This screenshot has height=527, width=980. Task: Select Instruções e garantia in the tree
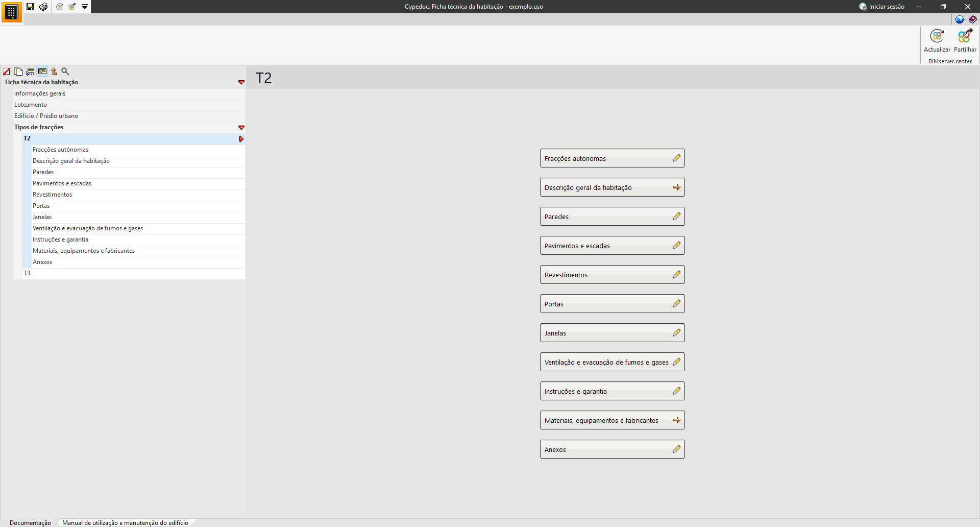pos(138,239)
